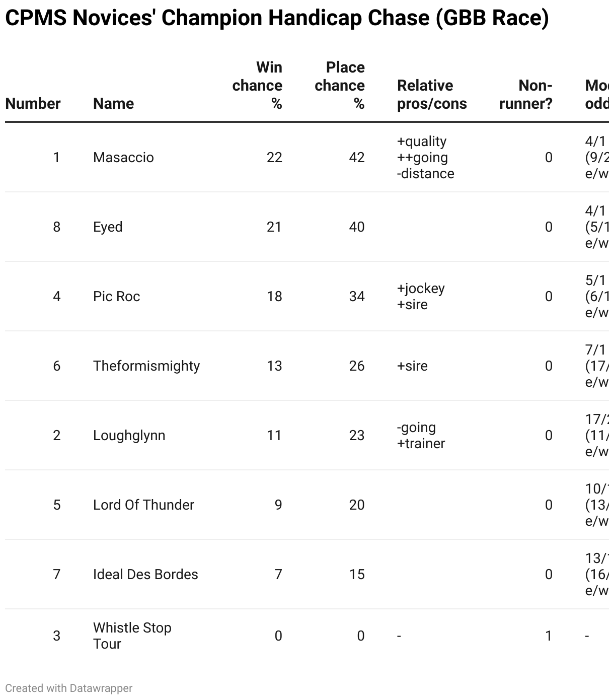Select the Relative pros/cons header
The height and width of the screenshot is (700, 614).
[x=432, y=95]
